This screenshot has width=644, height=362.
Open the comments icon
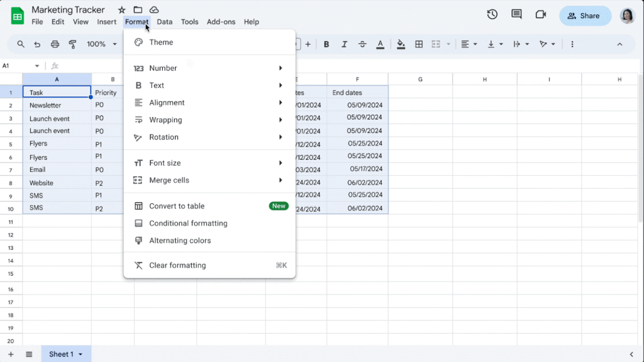tap(516, 15)
